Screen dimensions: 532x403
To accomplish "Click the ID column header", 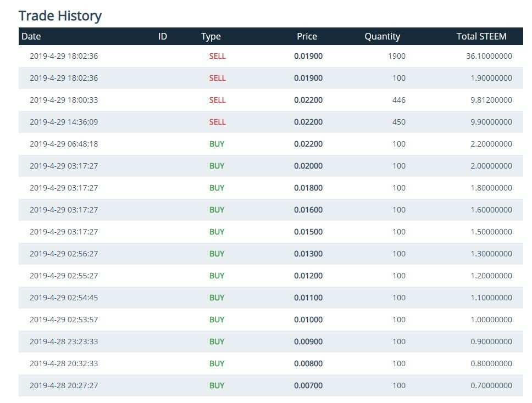I will 162,37.
